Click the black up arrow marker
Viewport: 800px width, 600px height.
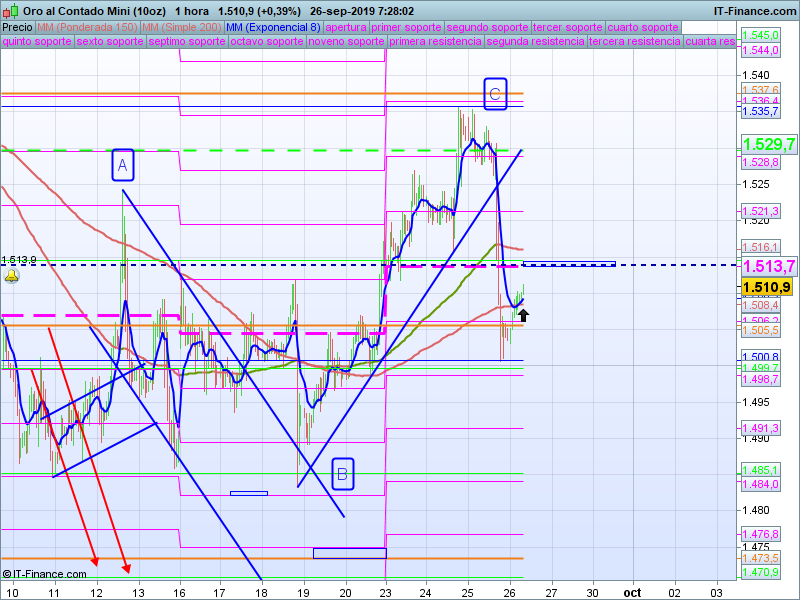522,316
